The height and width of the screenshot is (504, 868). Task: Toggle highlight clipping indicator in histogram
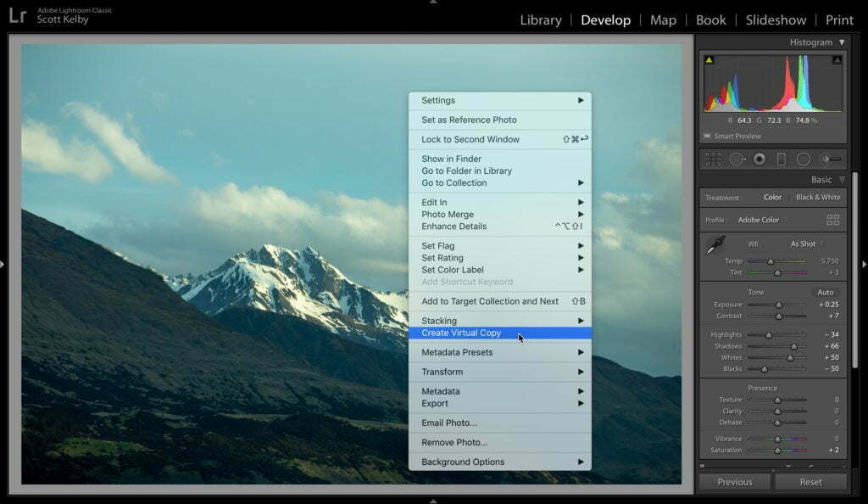tap(837, 60)
